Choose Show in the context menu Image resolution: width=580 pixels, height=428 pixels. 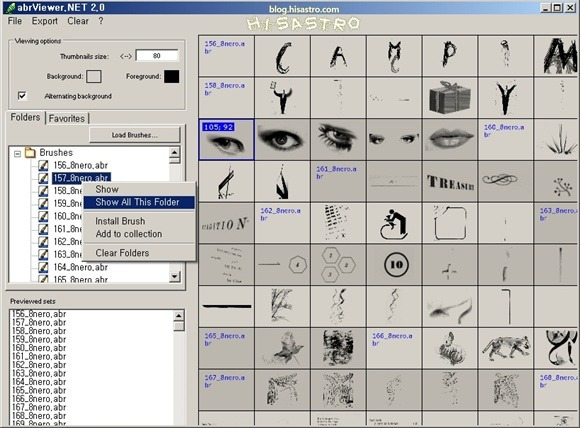pos(107,189)
